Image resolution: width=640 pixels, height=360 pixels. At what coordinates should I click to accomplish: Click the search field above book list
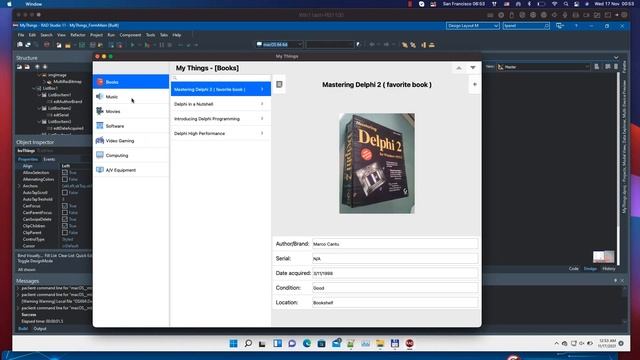(220, 78)
